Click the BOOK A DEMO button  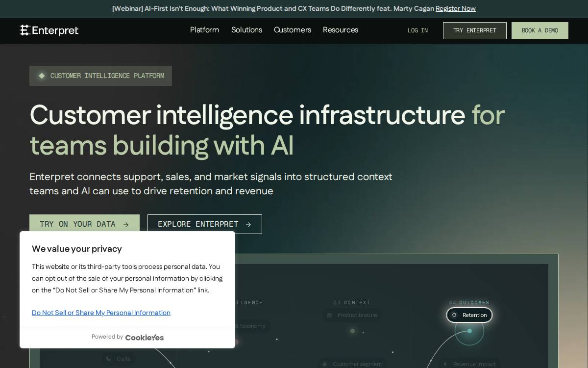click(540, 30)
